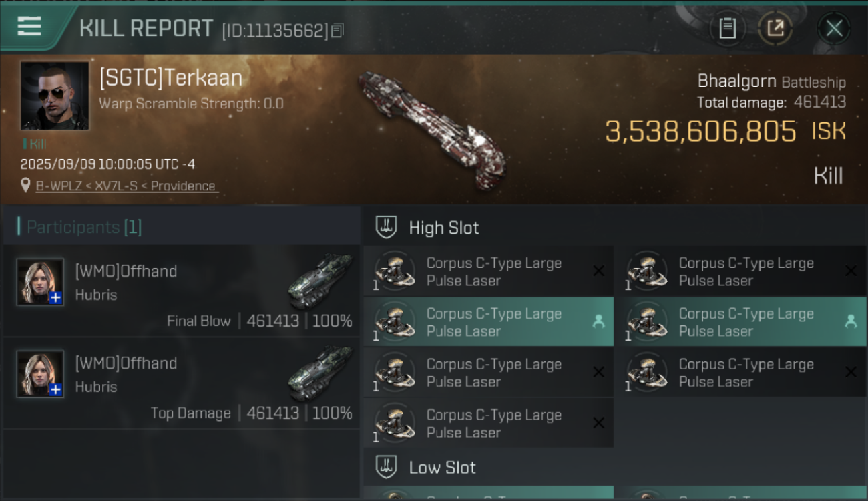
Task: Click the Hubris ship icon on Final Blow row
Action: click(x=320, y=280)
